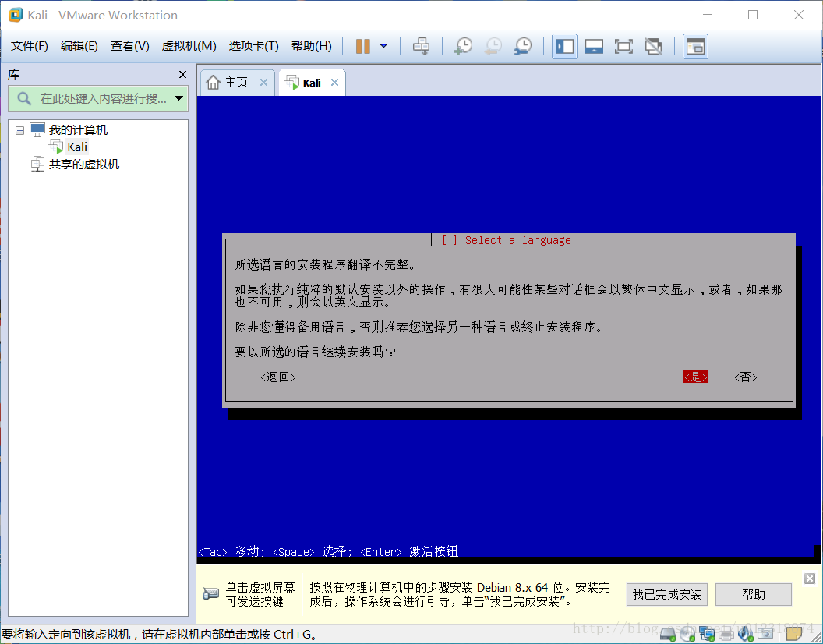Close the Kali tab
823x644 pixels.
coord(335,83)
